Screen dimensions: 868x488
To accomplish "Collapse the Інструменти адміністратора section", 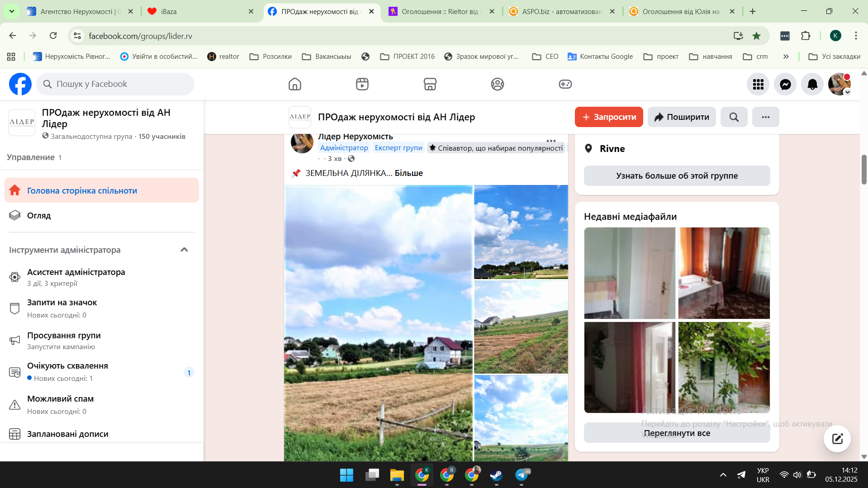I will pyautogui.click(x=184, y=250).
